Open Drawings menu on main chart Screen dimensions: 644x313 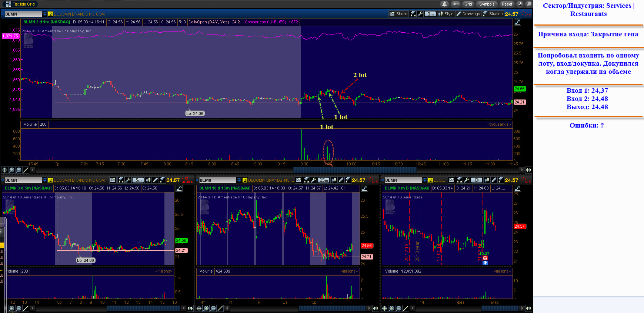point(468,14)
